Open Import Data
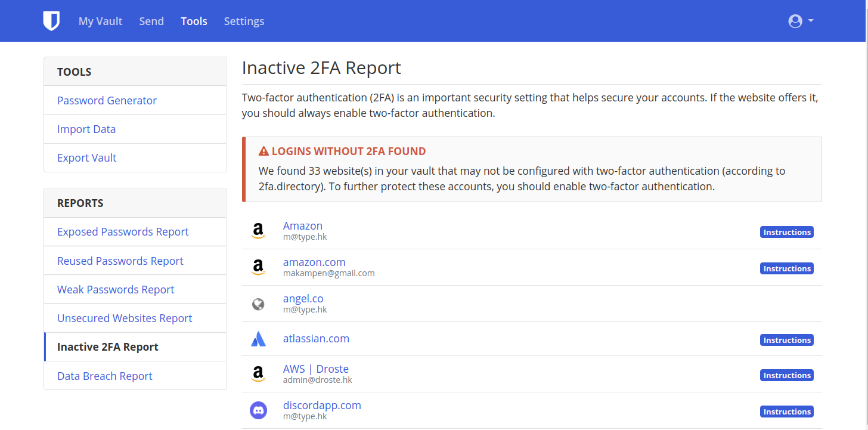Image resolution: width=868 pixels, height=430 pixels. (x=135, y=129)
